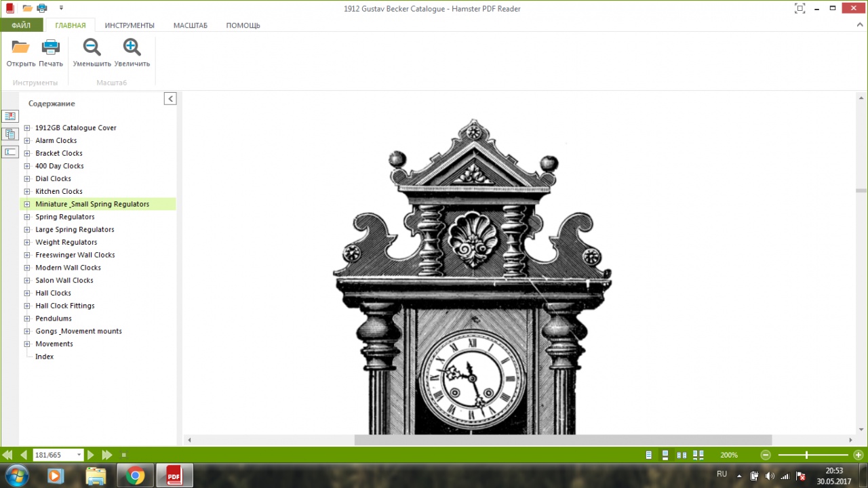Open the ИНСТРУМЕНТЫ ribbon tab
The height and width of the screenshot is (488, 868).
tap(130, 26)
